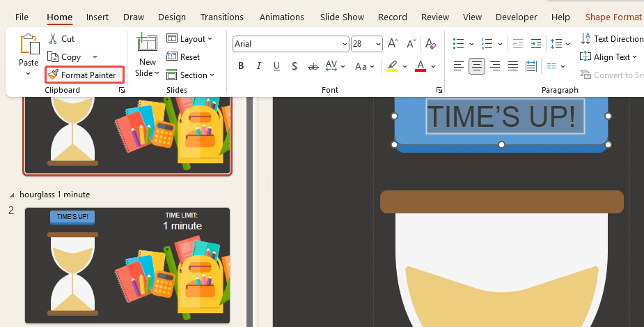Open the Help tab
Viewport: 644px width, 327px height.
coord(560,17)
